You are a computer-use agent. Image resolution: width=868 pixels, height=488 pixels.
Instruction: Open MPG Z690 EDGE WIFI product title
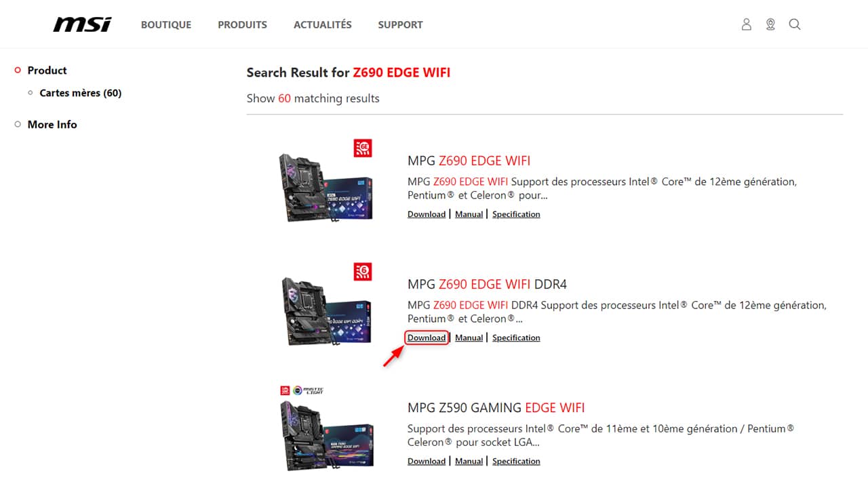pos(469,161)
